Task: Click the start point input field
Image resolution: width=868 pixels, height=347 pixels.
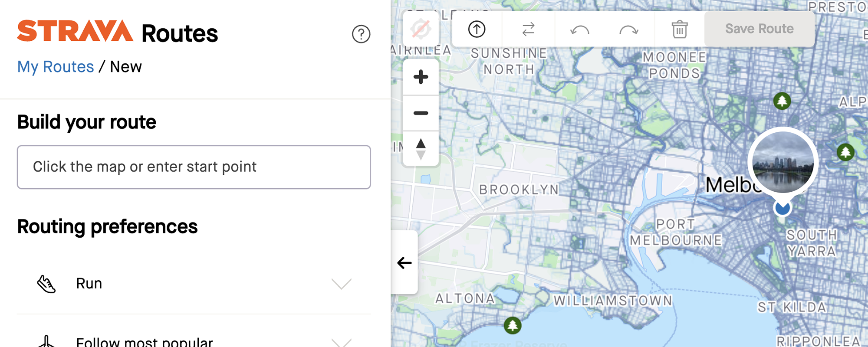Action: click(x=194, y=167)
